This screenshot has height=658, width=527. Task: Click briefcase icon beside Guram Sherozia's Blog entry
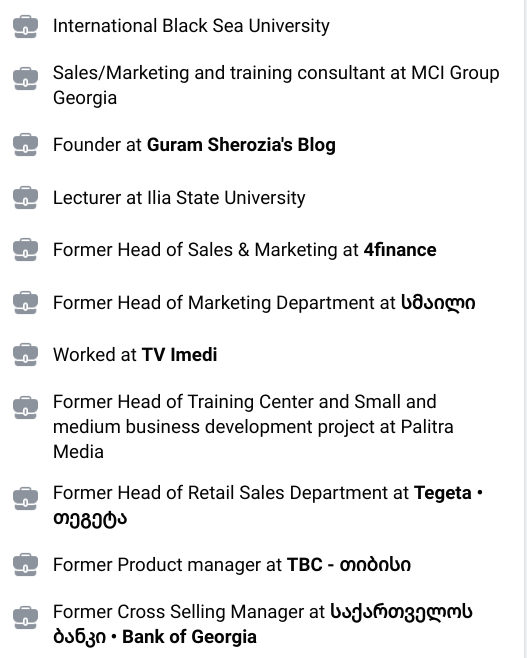(26, 145)
